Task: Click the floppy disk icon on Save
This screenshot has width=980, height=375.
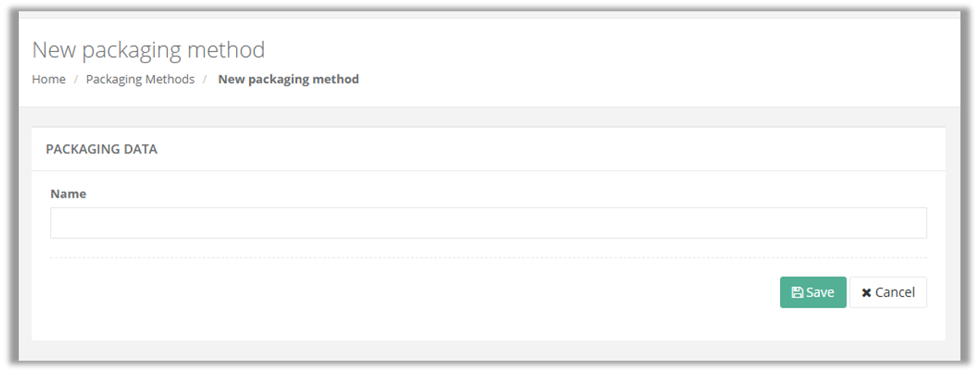Action: 797,292
